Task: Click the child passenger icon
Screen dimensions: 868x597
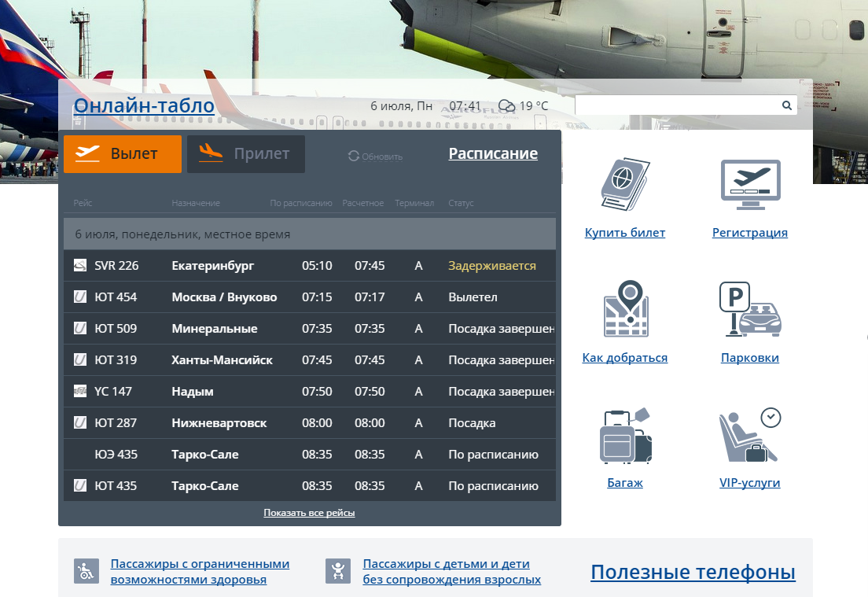Action: [338, 571]
